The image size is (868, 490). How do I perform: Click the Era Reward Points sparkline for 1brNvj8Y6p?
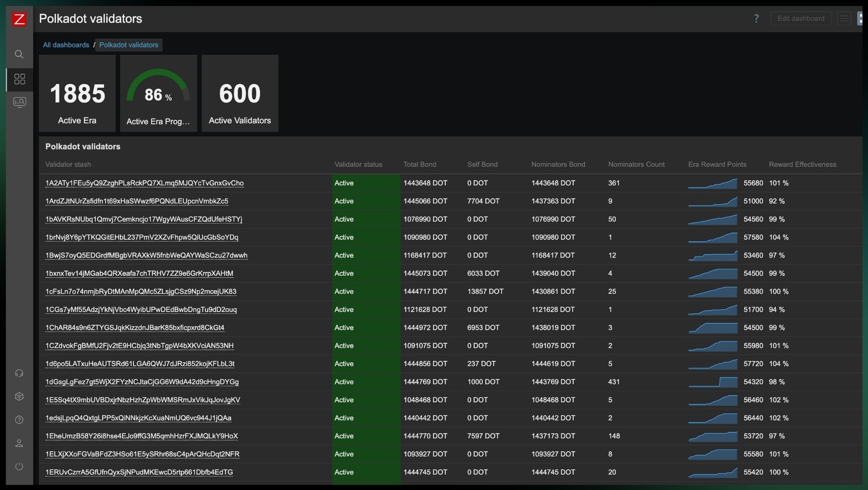point(712,238)
